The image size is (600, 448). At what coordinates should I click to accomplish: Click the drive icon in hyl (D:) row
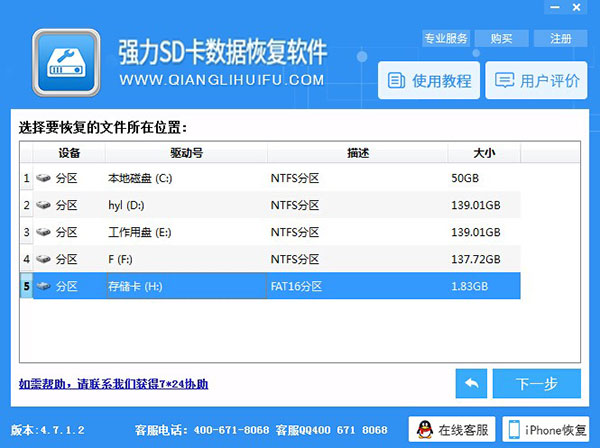coord(43,205)
